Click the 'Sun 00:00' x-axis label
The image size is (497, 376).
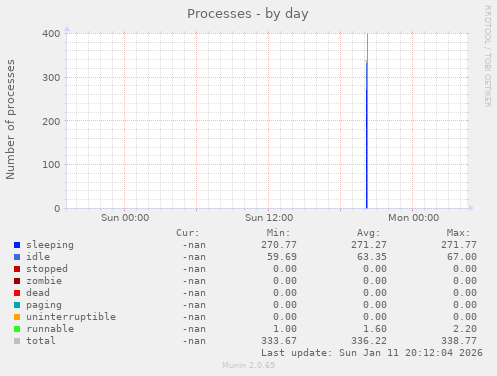click(125, 218)
